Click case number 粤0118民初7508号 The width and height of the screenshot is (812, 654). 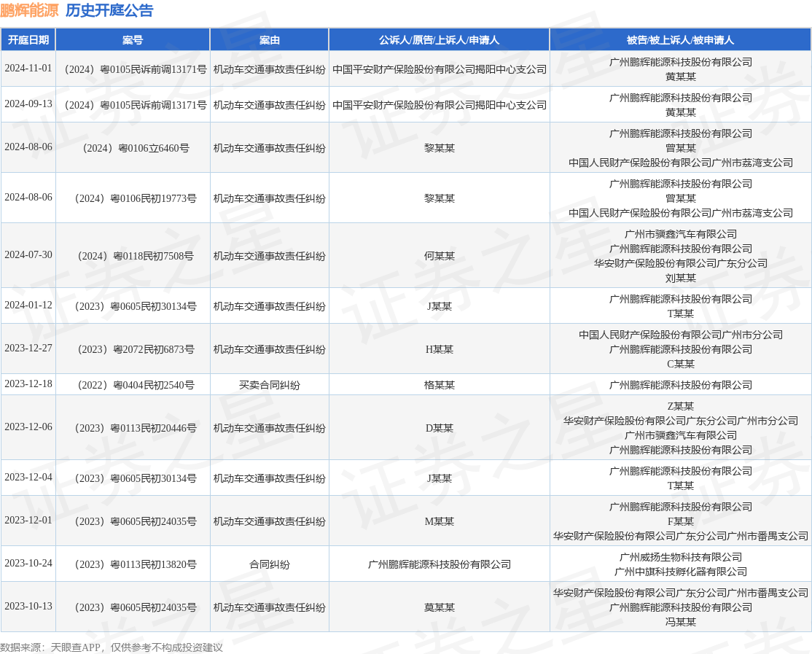[136, 256]
